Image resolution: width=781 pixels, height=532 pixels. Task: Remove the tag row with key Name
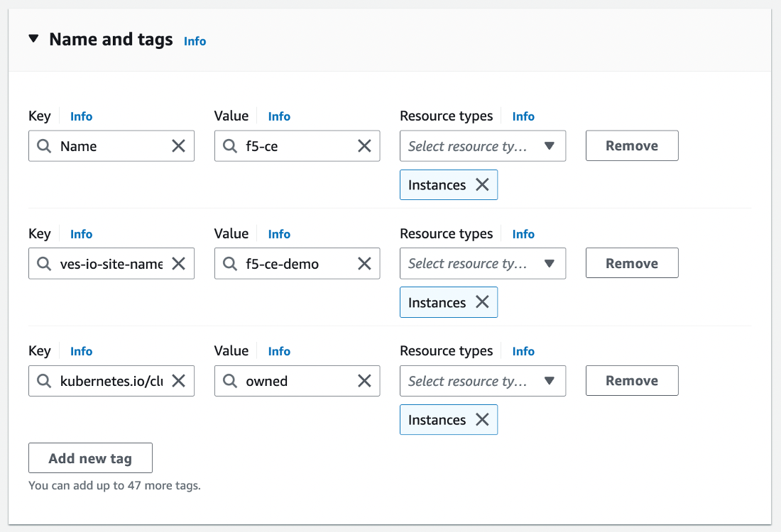tap(631, 145)
